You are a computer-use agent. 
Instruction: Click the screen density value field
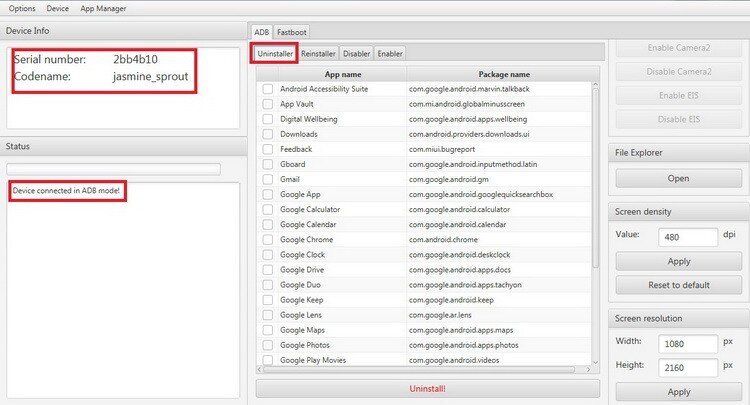click(x=688, y=237)
